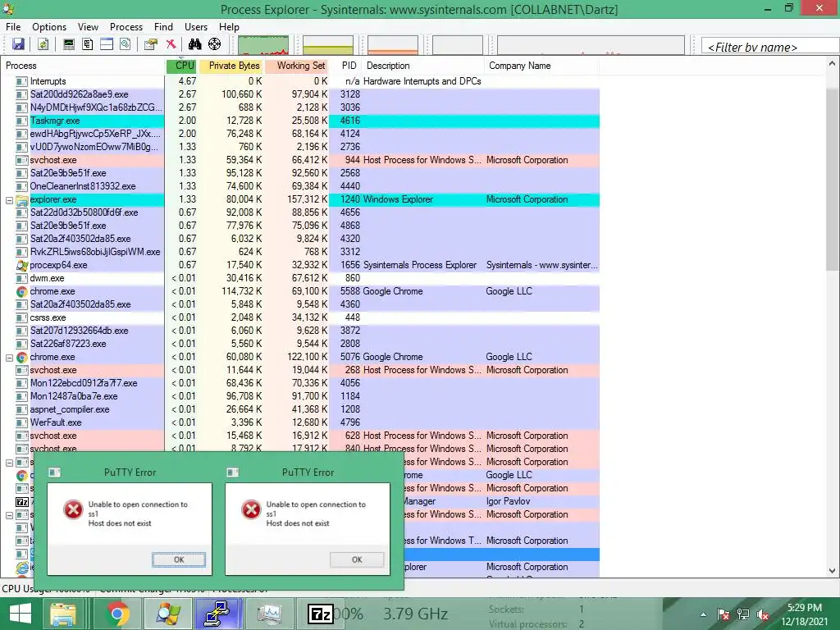Sort by the Company Name column header
Viewport: 840px width, 630px height.
click(542, 66)
